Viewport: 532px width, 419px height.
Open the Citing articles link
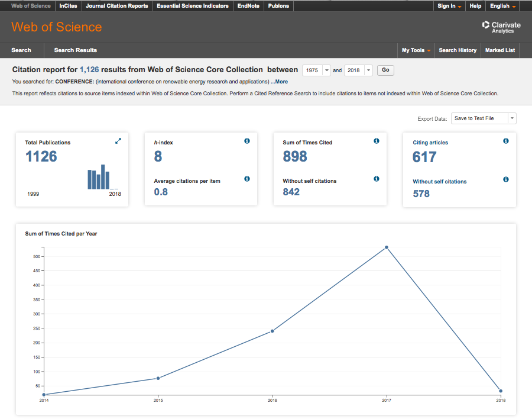430,143
